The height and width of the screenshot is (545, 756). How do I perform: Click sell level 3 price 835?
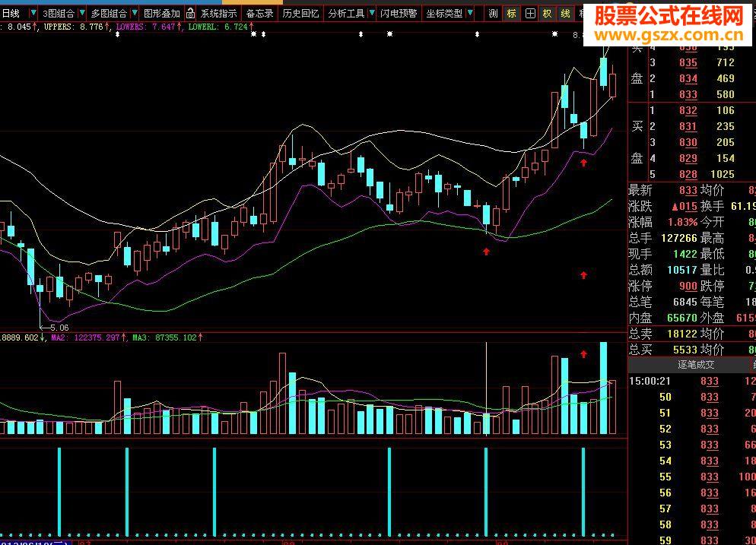[688, 62]
